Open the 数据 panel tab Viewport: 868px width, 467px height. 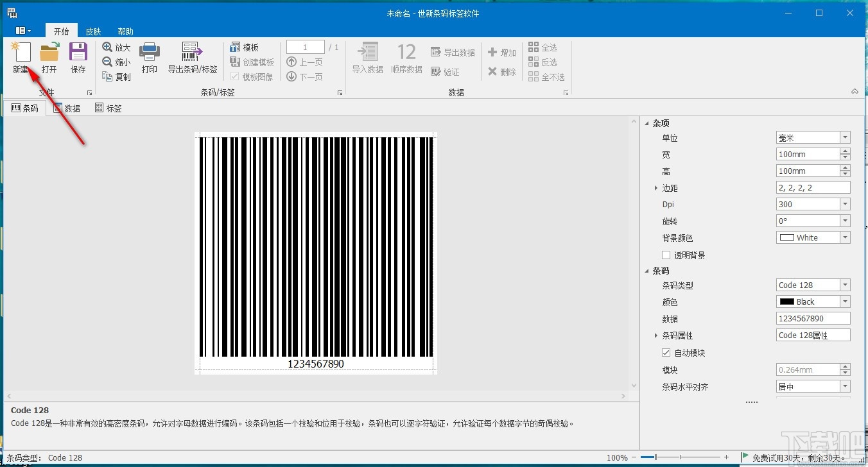coord(66,108)
